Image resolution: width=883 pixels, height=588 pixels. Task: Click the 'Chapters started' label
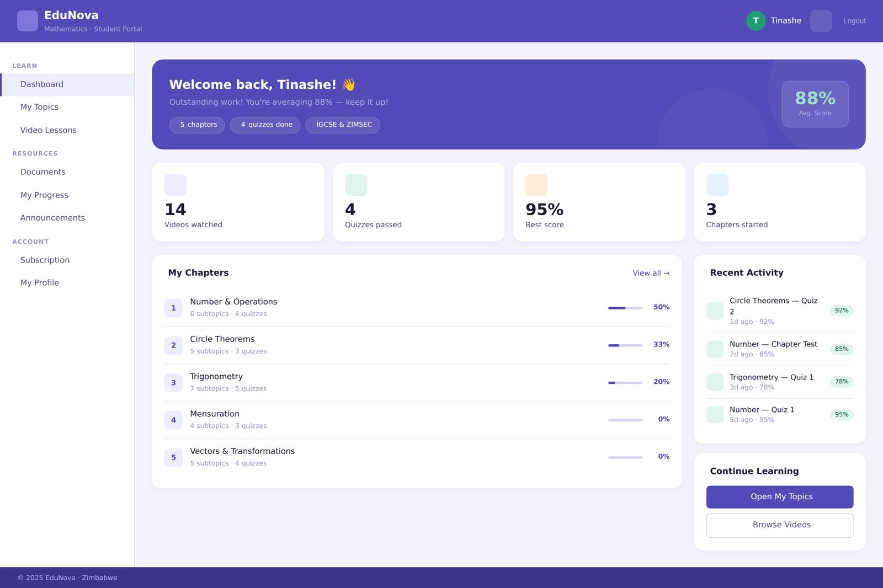737,225
